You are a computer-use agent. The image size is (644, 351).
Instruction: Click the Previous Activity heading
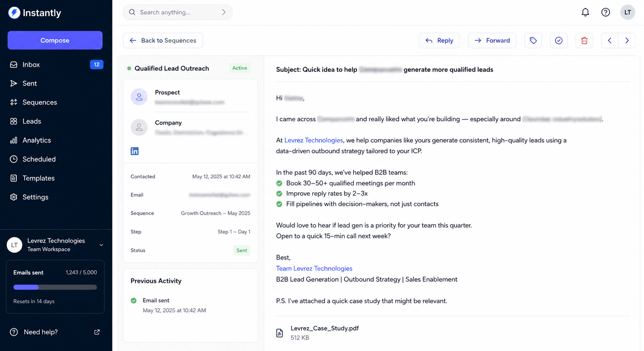click(x=156, y=281)
